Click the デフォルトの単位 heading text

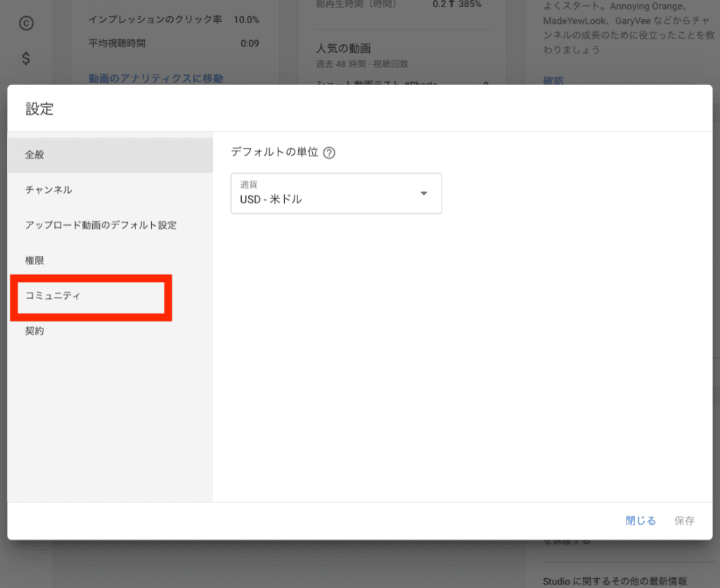pyautogui.click(x=274, y=152)
